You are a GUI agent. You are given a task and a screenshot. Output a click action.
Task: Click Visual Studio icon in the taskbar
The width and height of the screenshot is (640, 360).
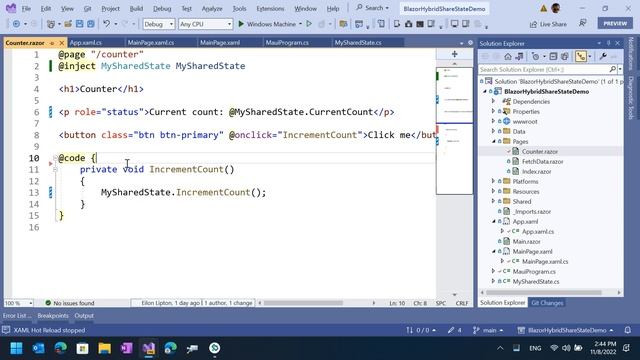click(149, 348)
